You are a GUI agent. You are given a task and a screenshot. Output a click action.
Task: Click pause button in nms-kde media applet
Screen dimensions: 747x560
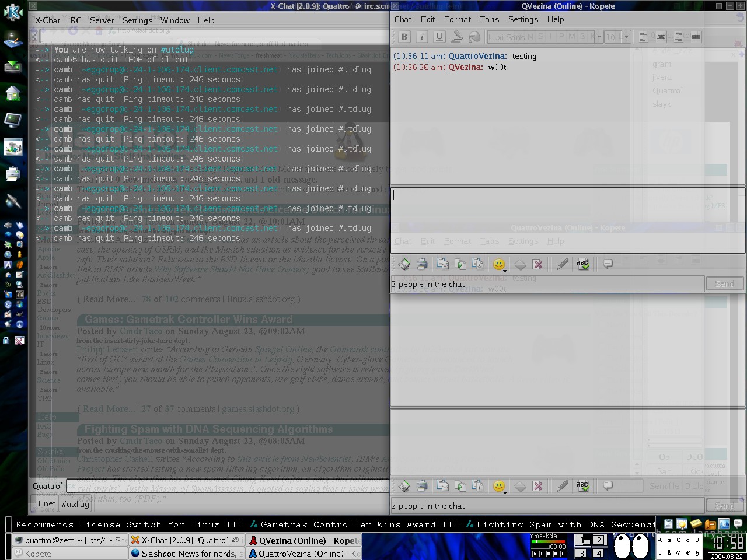coord(549,554)
